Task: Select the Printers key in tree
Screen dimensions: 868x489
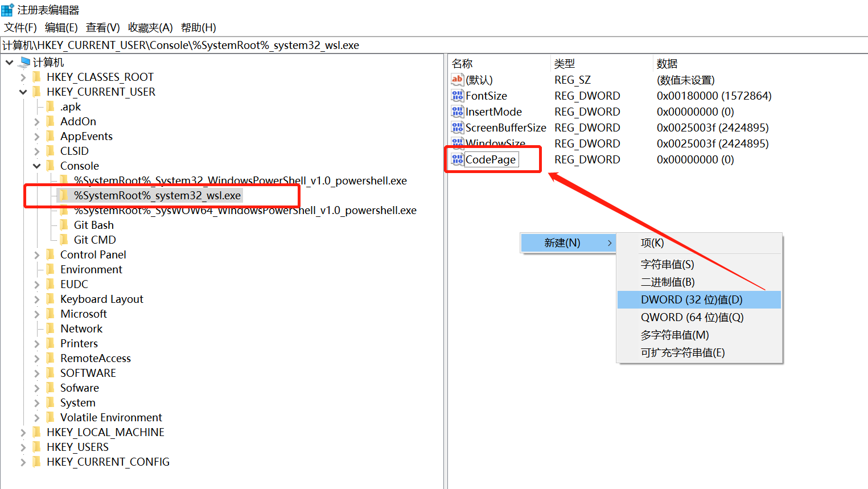Action: click(79, 343)
